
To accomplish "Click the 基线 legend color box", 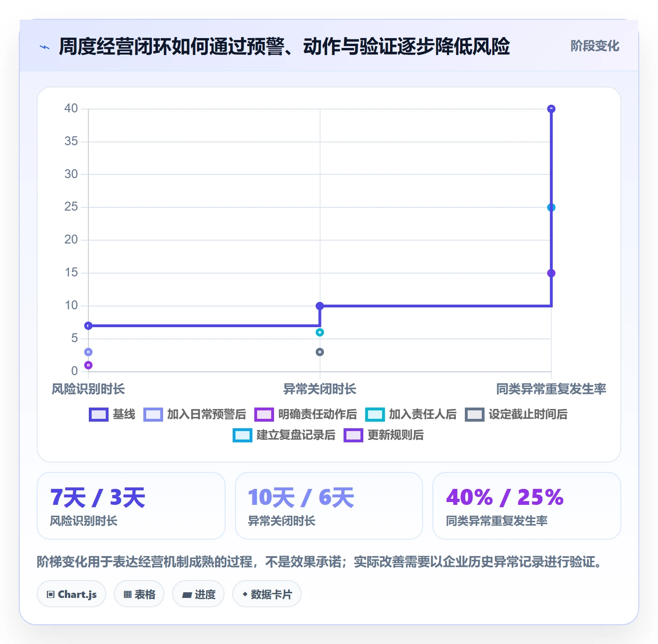I will (x=99, y=415).
